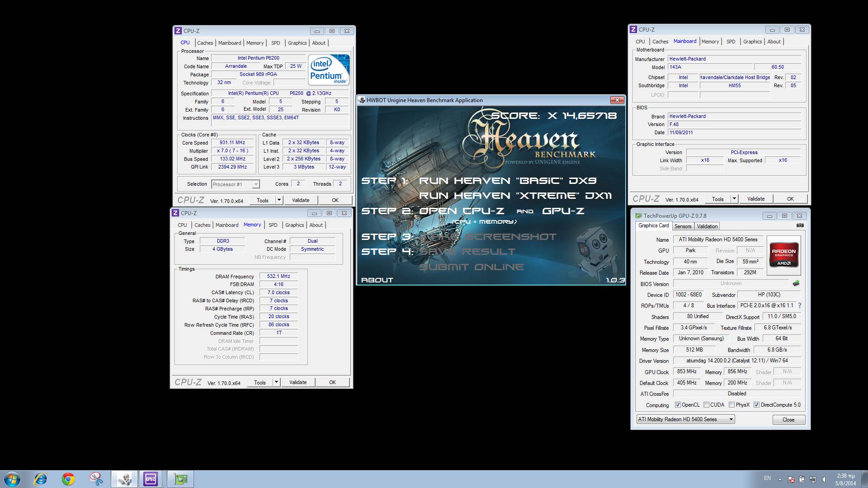Click the CAS# Latency 7.0 clocks value
The image size is (868, 488).
coord(278,292)
